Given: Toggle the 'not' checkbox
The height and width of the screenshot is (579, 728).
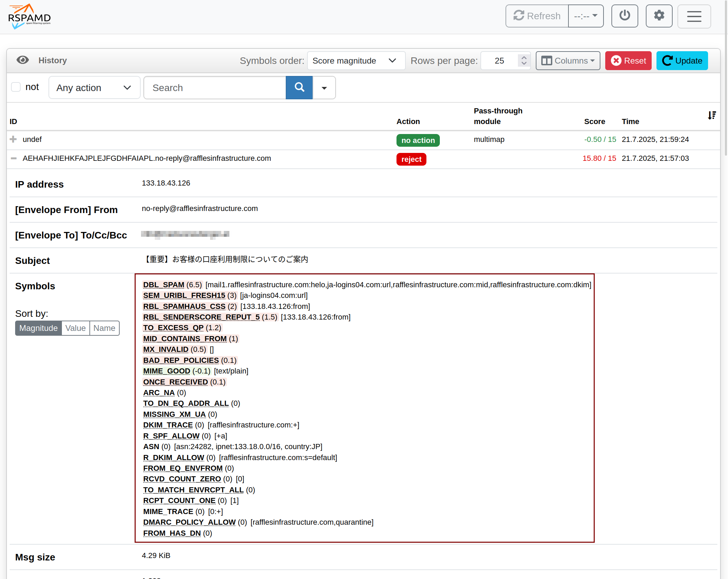Looking at the screenshot, I should 16,87.
